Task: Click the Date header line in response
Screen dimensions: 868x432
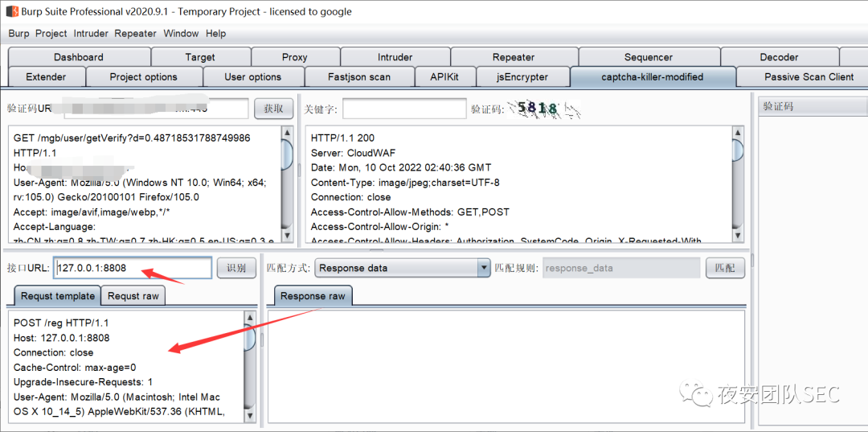Action: pos(401,167)
